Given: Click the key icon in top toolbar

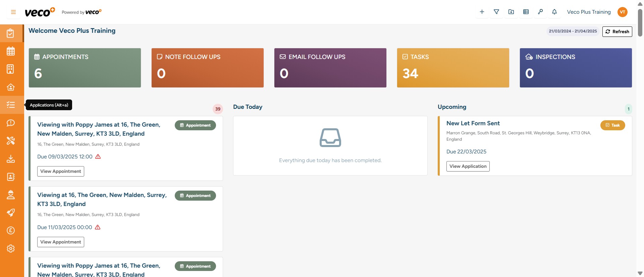Looking at the screenshot, I should coord(540,12).
